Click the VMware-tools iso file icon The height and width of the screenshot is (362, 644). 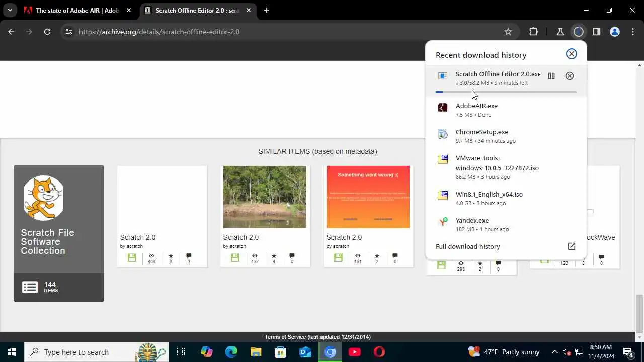[x=443, y=159]
